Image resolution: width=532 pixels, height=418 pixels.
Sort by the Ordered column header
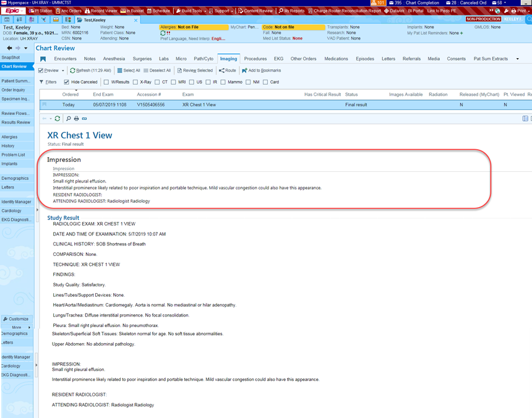point(71,95)
